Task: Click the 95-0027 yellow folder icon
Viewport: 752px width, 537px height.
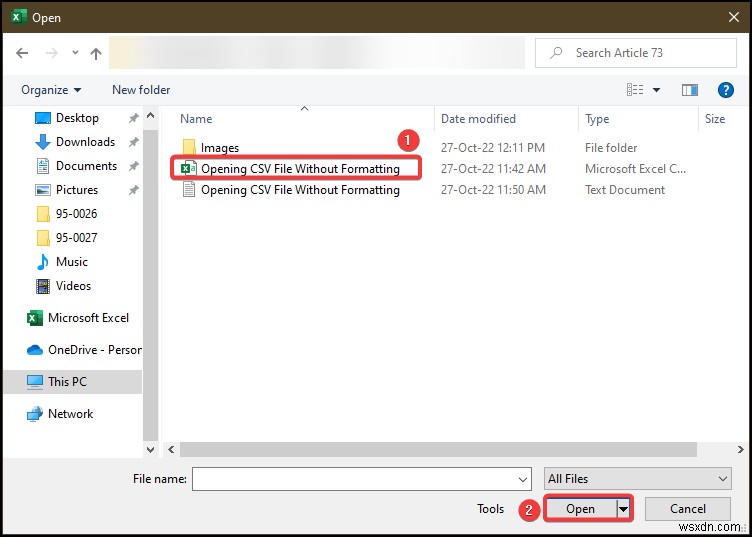Action: point(43,238)
